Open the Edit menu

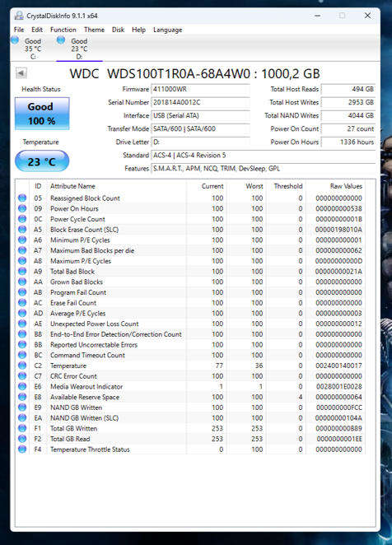pos(37,30)
